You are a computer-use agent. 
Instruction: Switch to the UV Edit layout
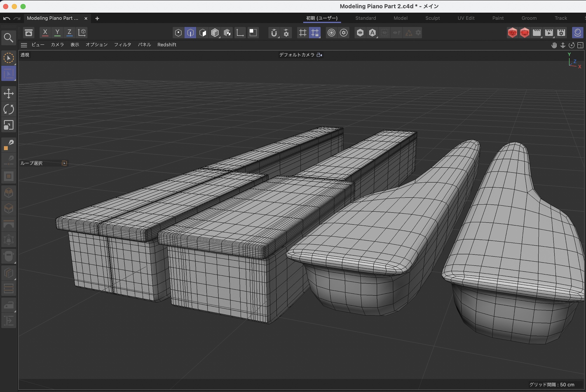coord(466,18)
